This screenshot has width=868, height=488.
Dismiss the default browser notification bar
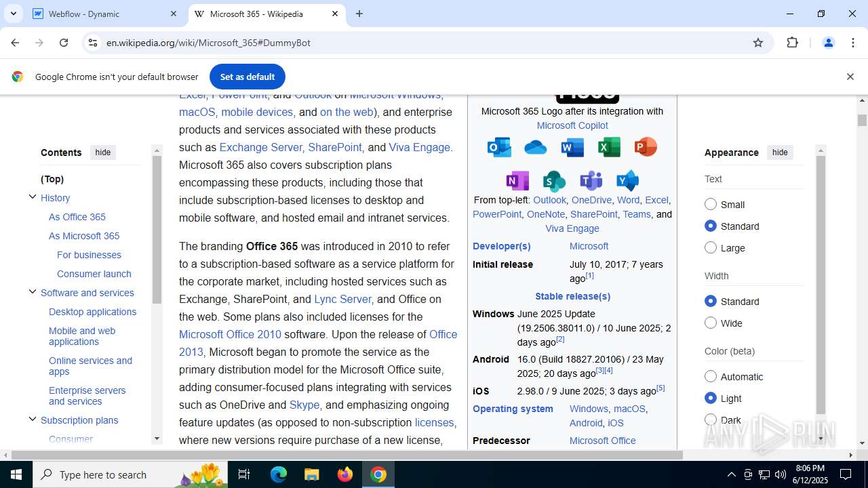click(850, 77)
